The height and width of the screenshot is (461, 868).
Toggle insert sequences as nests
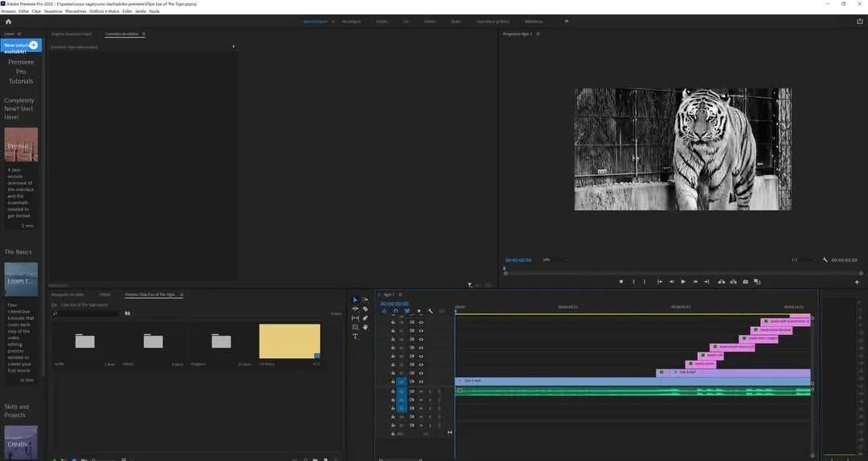click(383, 311)
